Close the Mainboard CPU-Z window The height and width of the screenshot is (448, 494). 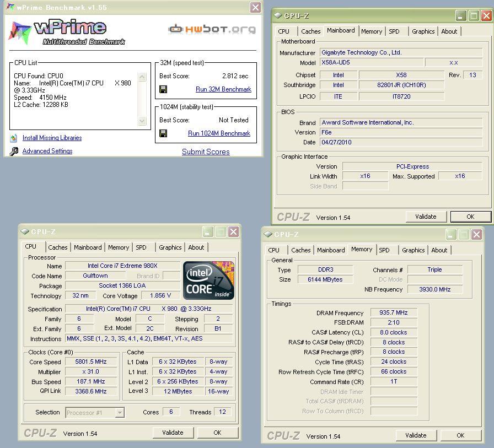tap(486, 16)
